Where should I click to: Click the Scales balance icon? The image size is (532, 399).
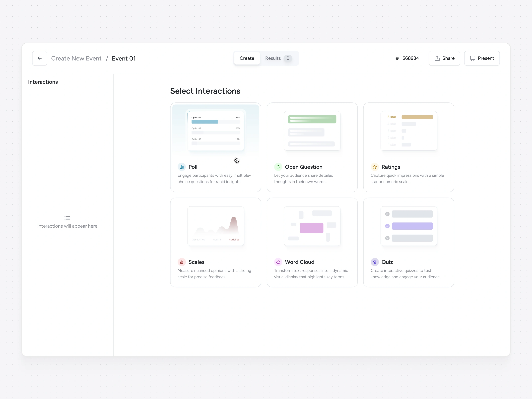(182, 262)
